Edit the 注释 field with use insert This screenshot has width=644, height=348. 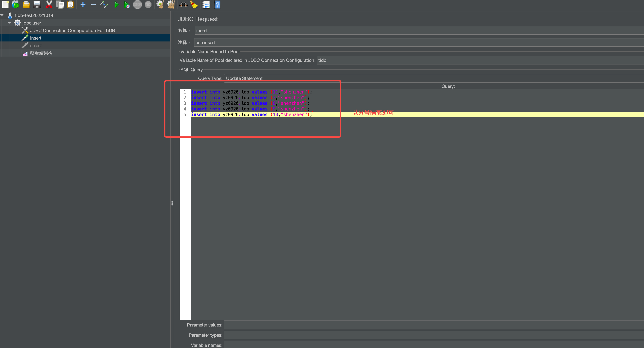419,42
